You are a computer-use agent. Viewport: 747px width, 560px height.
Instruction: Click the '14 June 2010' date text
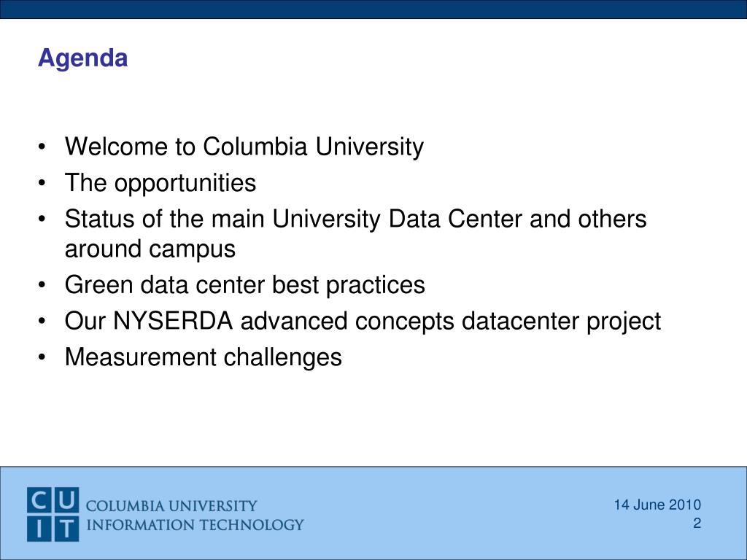point(657,505)
